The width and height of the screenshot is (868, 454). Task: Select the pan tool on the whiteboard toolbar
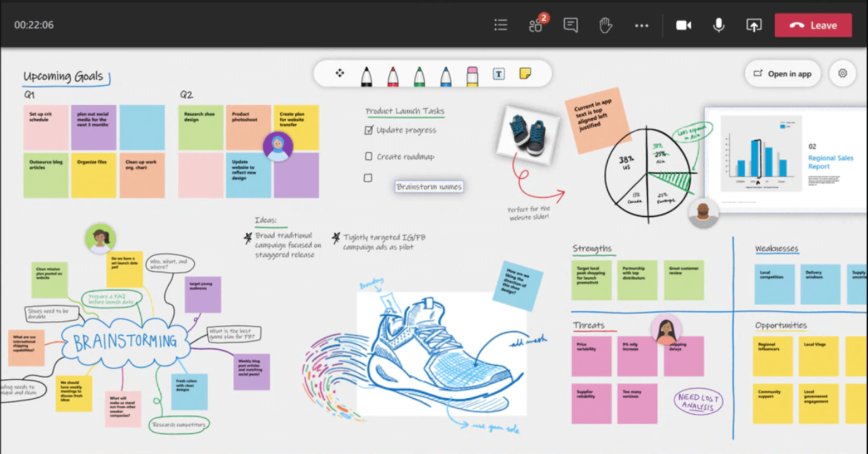coord(339,73)
